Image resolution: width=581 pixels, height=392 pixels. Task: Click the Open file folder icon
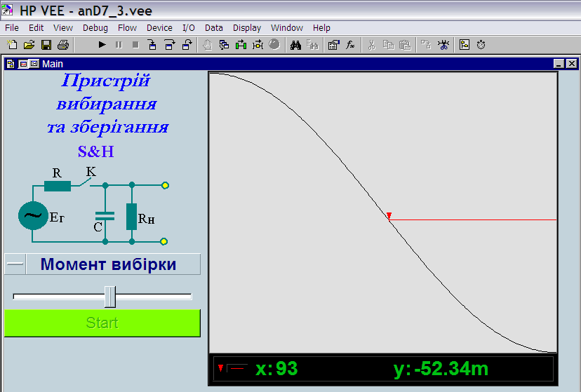[29, 45]
